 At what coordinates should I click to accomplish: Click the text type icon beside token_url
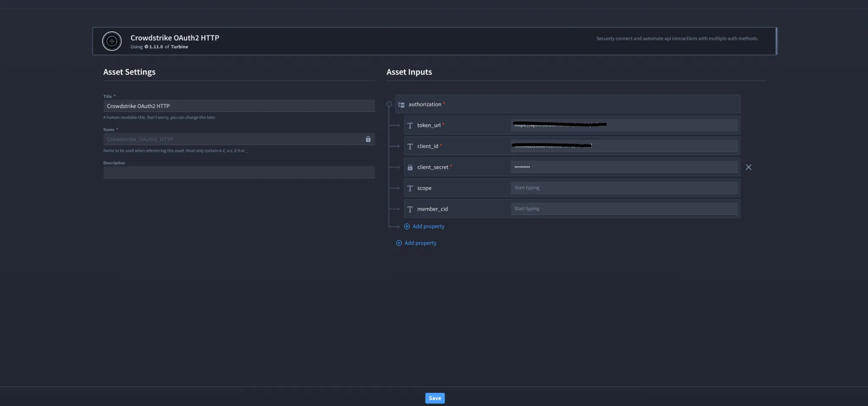410,125
